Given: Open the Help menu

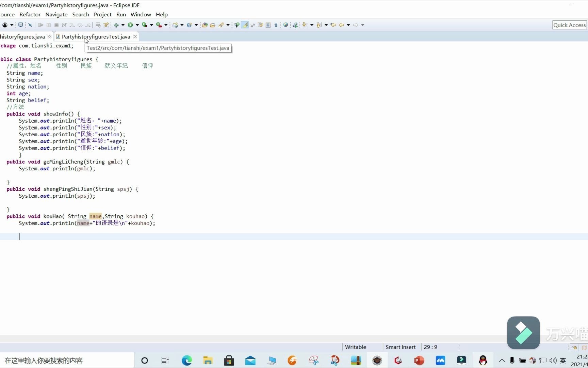Looking at the screenshot, I should point(162,14).
